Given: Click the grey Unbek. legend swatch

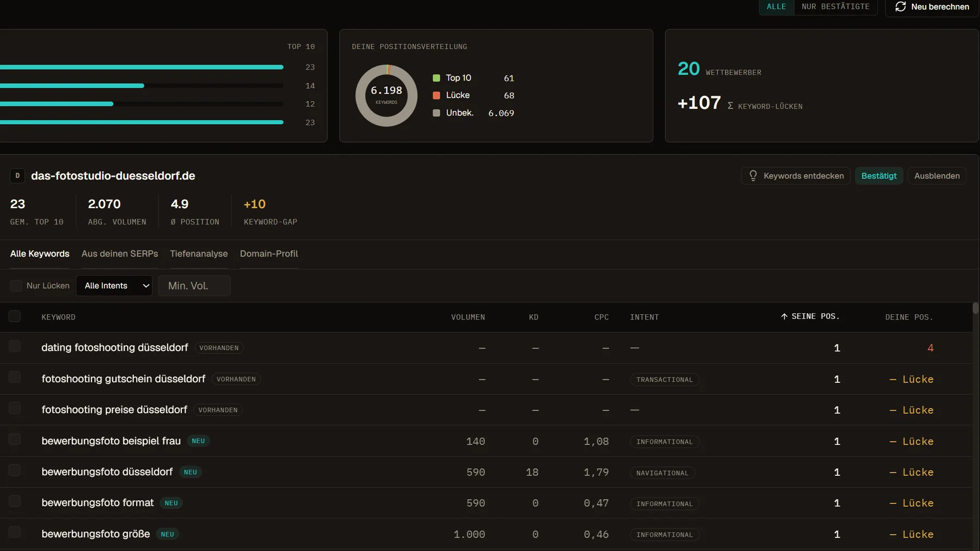Looking at the screenshot, I should (436, 113).
